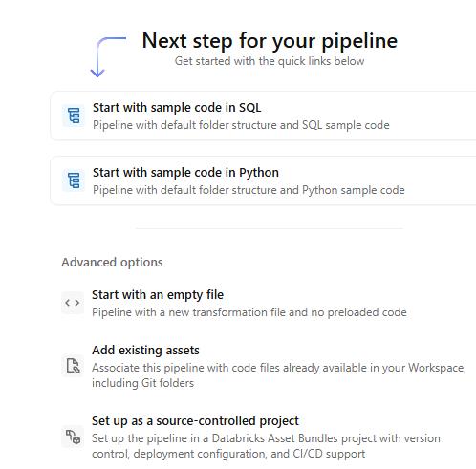This screenshot has height=469, width=476.
Task: Click the 'Next step for your pipeline' heading
Action: click(x=270, y=41)
